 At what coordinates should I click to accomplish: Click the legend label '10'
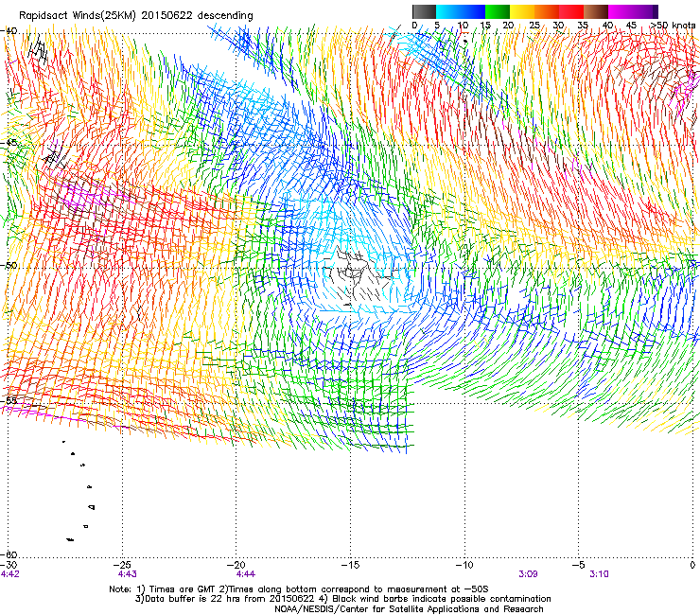pyautogui.click(x=463, y=26)
